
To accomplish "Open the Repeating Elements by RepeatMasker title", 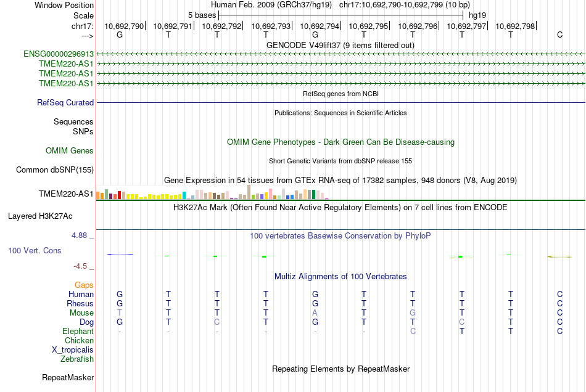I will (340, 369).
